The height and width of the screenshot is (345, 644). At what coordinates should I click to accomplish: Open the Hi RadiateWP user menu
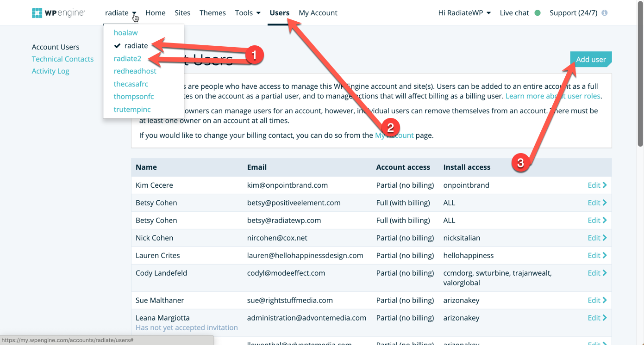click(x=464, y=13)
